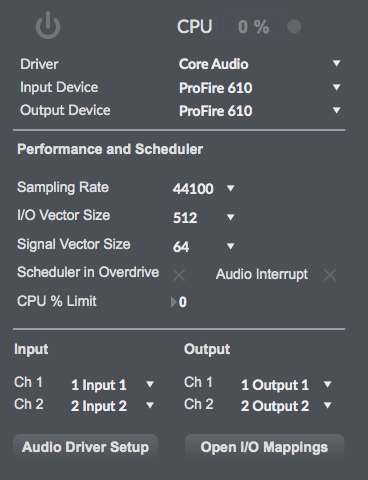Image resolution: width=368 pixels, height=480 pixels.
Task: Select the Output Ch 2 menu showing 2 Output 2
Action: click(x=286, y=406)
